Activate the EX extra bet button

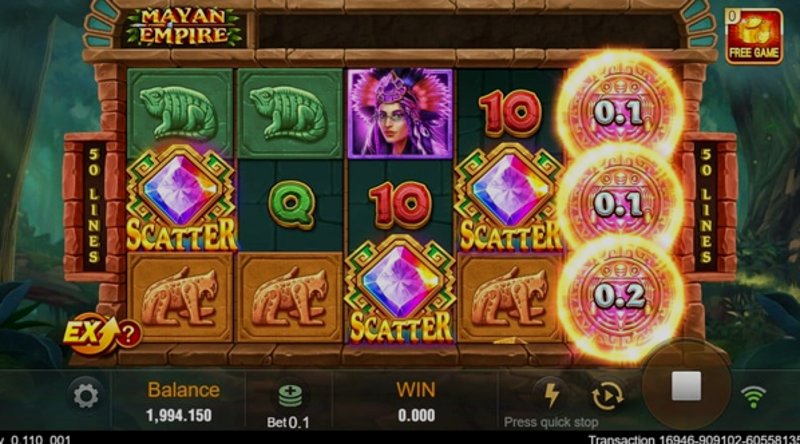[102, 335]
